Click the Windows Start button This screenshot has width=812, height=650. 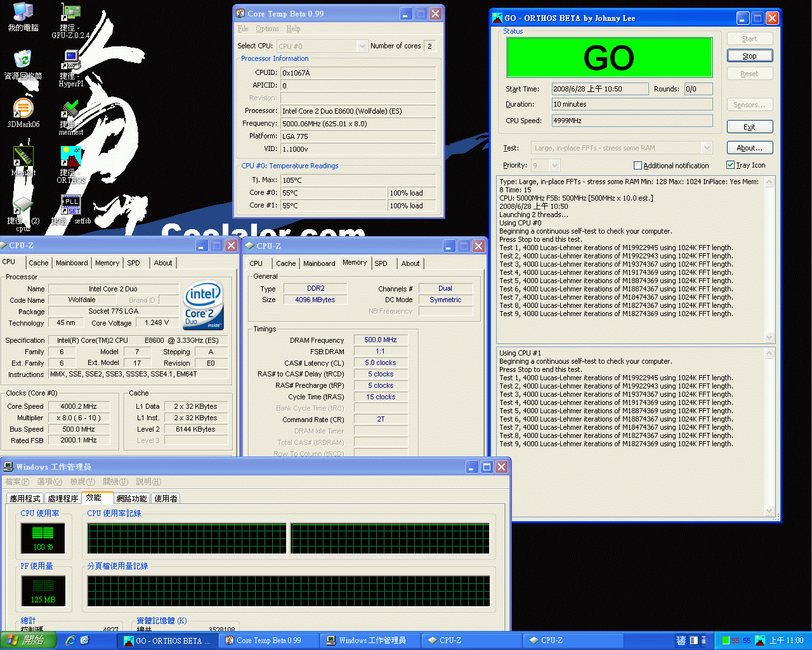[29, 640]
